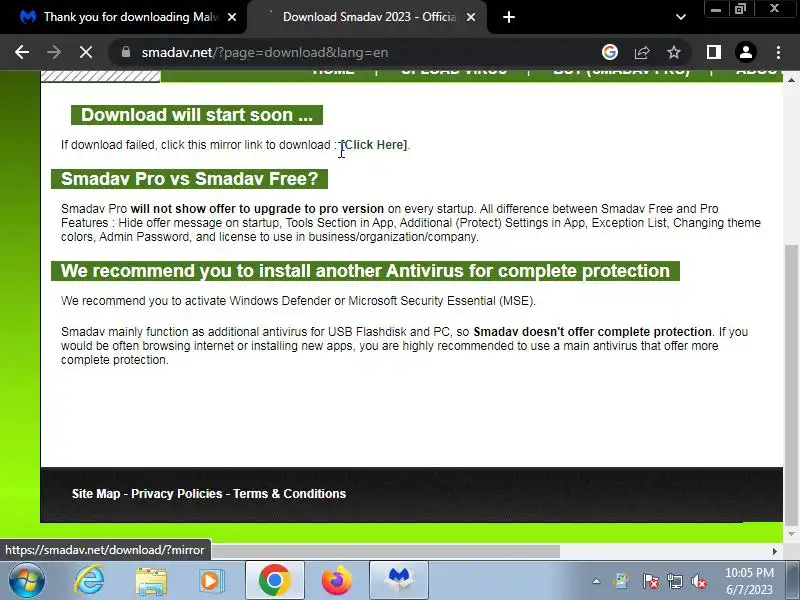The image size is (800, 600).
Task: Click the "Download will start soon ..." heading
Action: pyautogui.click(x=197, y=115)
